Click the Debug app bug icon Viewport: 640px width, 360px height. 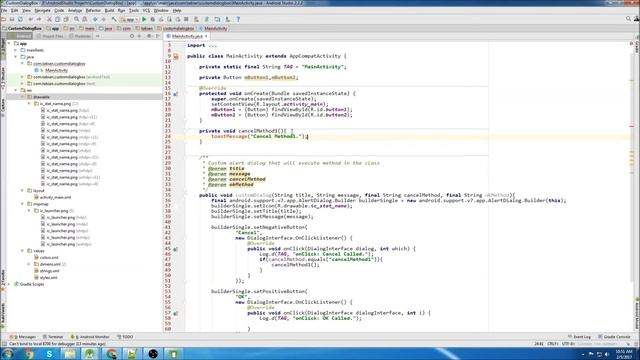pyautogui.click(x=153, y=19)
